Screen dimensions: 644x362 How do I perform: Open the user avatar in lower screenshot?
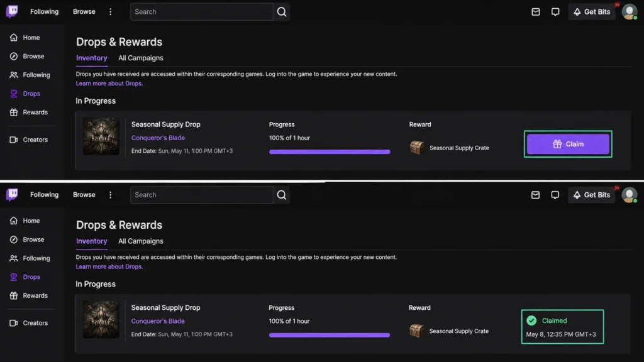click(x=629, y=195)
